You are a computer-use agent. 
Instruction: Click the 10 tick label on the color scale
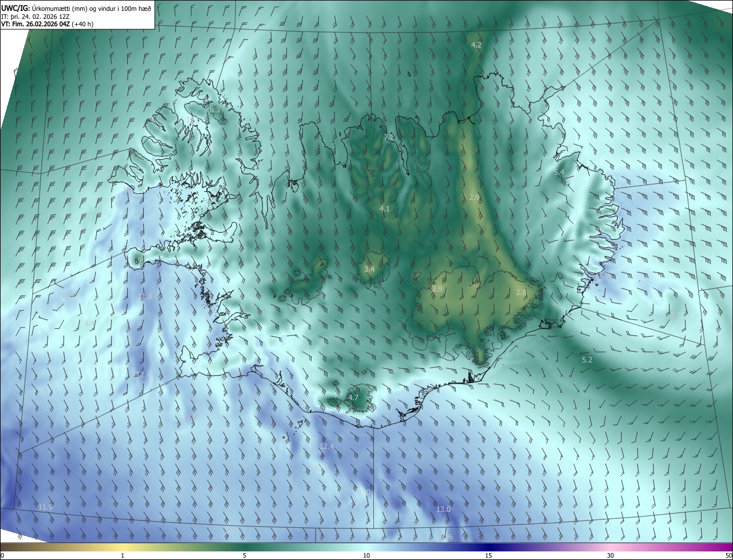coord(366,555)
